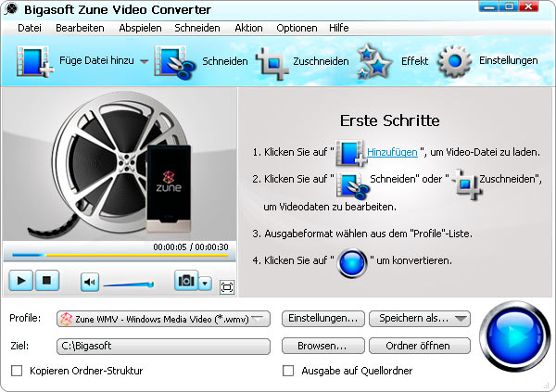Open the Datei menu
This screenshot has width=556, height=392.
pos(30,28)
